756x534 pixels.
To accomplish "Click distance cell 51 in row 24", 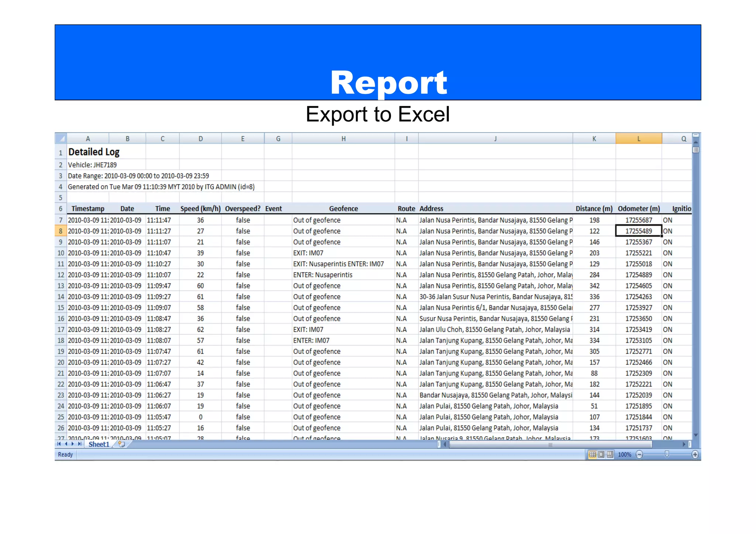I will pyautogui.click(x=594, y=406).
